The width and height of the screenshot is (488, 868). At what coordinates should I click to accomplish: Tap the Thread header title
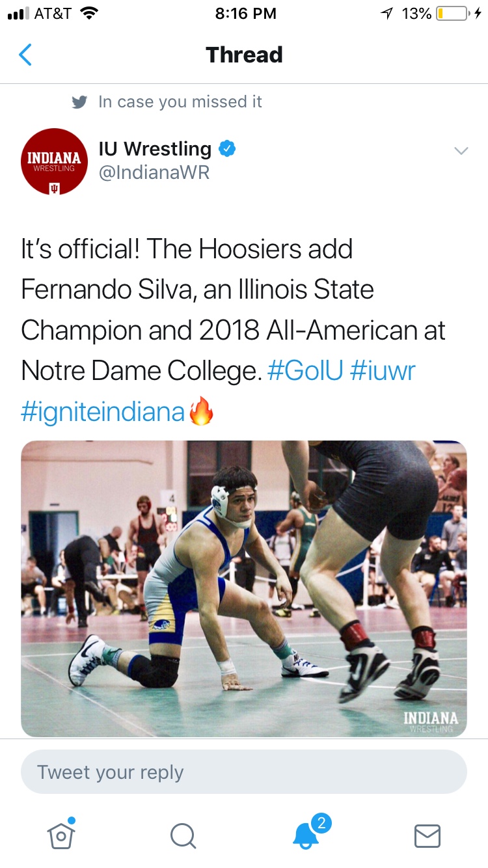click(244, 55)
